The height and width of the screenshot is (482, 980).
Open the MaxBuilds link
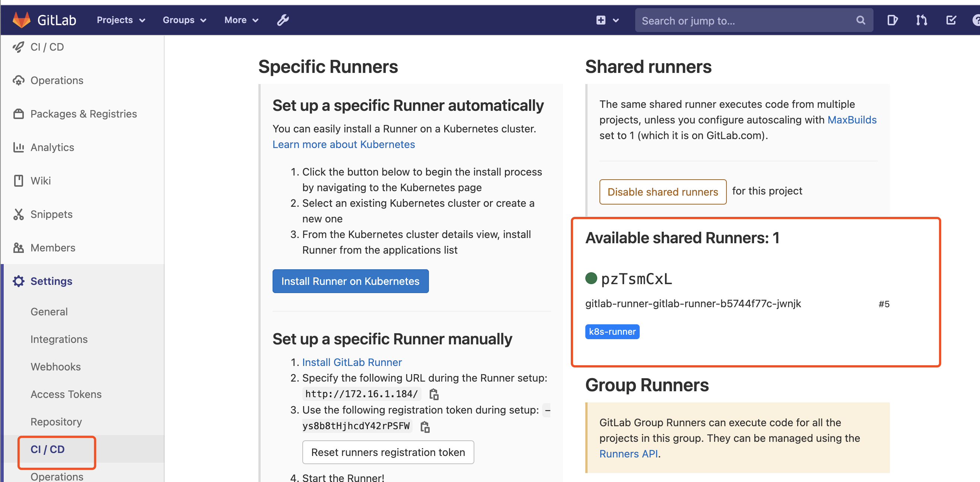852,120
